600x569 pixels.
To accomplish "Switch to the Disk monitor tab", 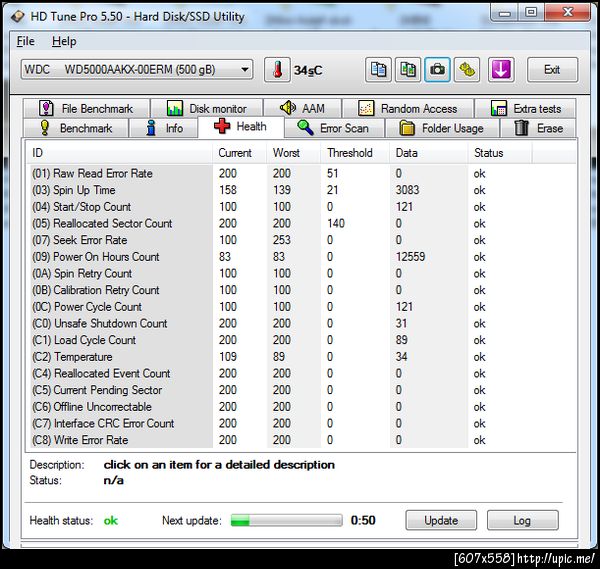I will (x=207, y=109).
